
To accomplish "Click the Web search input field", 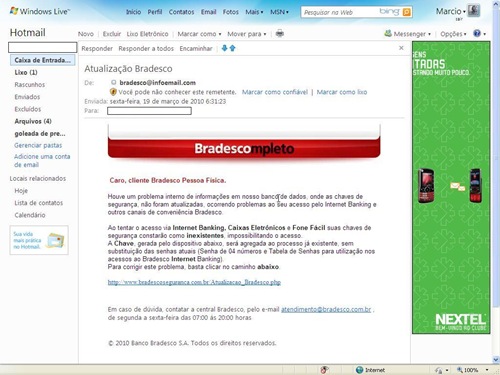I will [340, 12].
